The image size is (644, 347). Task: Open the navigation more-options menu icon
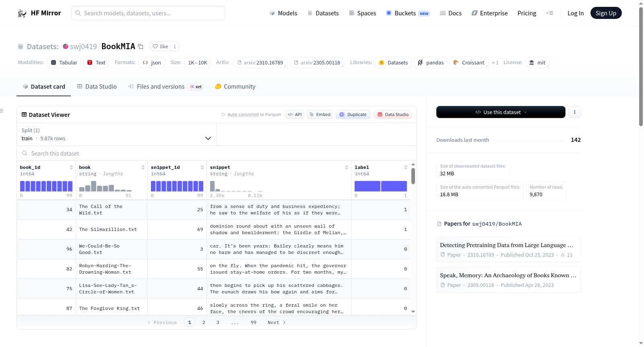(549, 13)
